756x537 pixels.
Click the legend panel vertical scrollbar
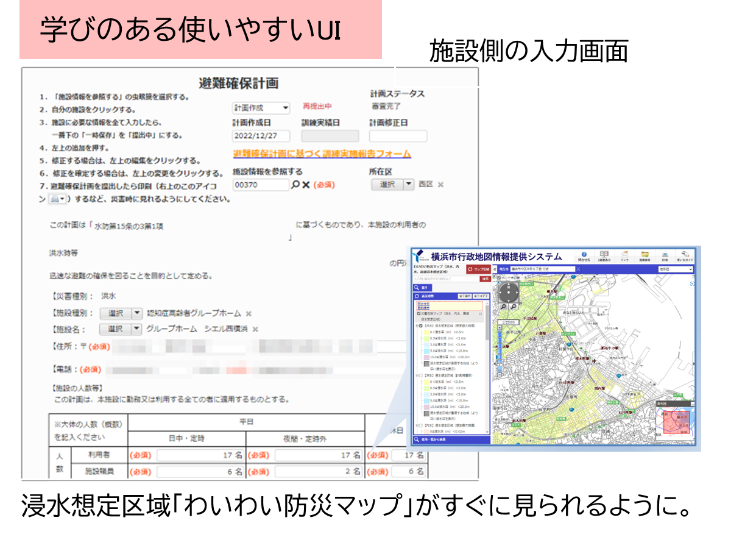tap(487, 368)
